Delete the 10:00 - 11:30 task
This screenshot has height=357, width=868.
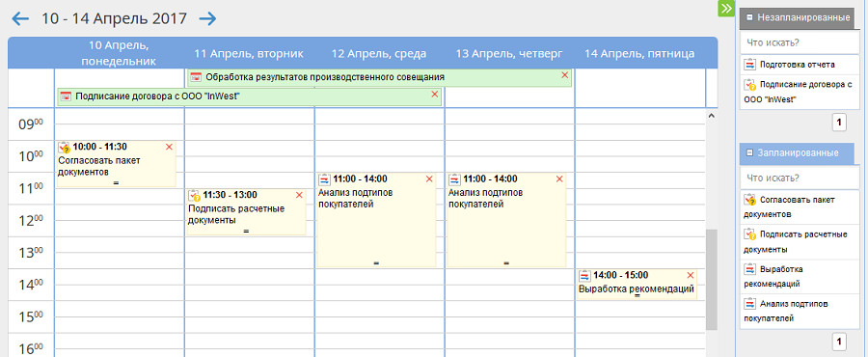click(x=170, y=147)
